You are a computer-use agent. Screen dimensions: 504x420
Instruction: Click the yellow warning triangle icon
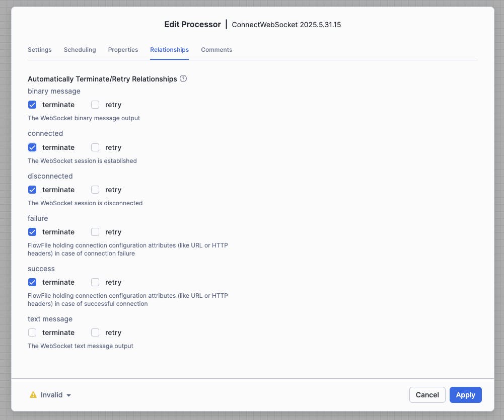click(33, 395)
